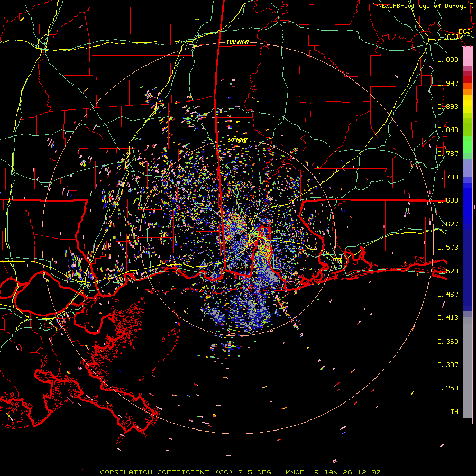Select the 0.467 color scale value
This screenshot has width=476, height=476.
[x=448, y=294]
